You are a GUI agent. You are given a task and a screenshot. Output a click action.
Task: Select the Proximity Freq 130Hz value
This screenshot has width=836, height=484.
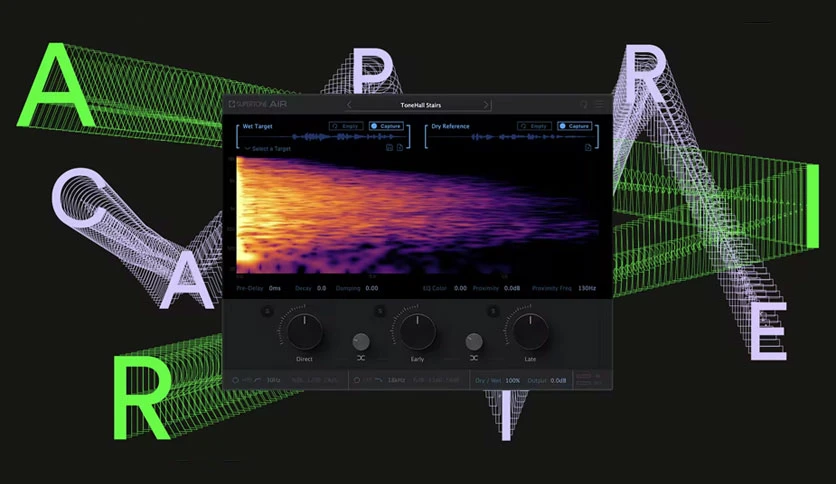pyautogui.click(x=586, y=288)
